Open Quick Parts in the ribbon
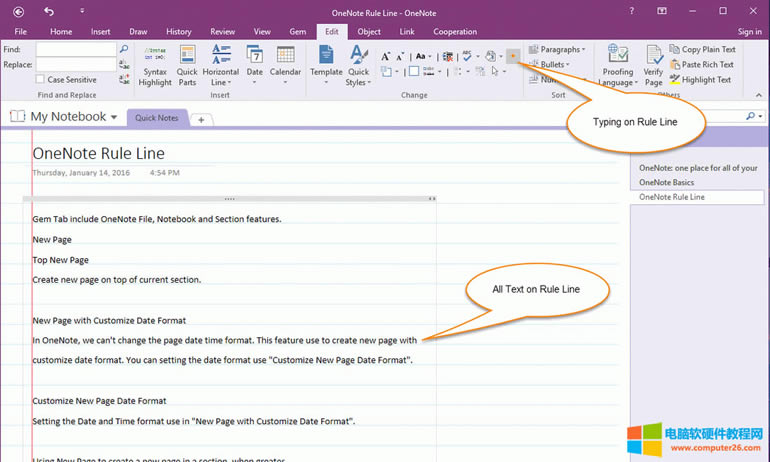The width and height of the screenshot is (770, 462). pos(187,58)
